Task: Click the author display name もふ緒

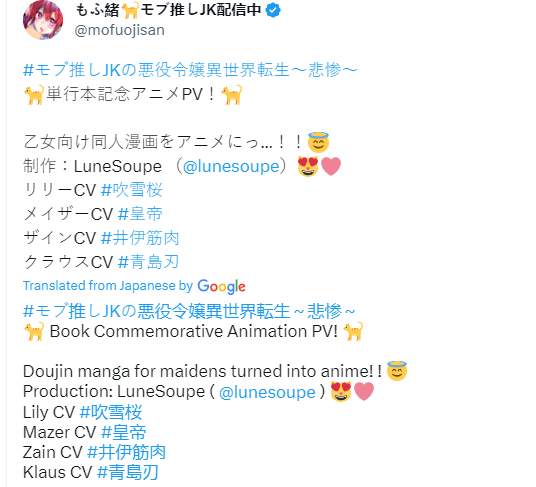Action: 96,10
